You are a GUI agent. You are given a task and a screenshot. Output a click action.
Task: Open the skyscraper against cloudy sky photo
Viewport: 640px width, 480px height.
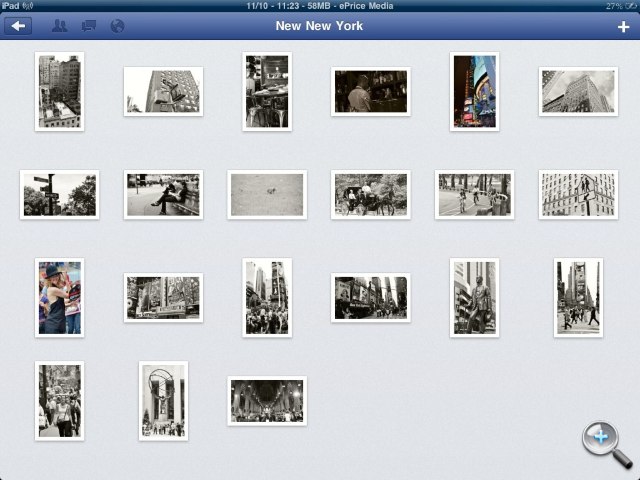pyautogui.click(x=578, y=91)
